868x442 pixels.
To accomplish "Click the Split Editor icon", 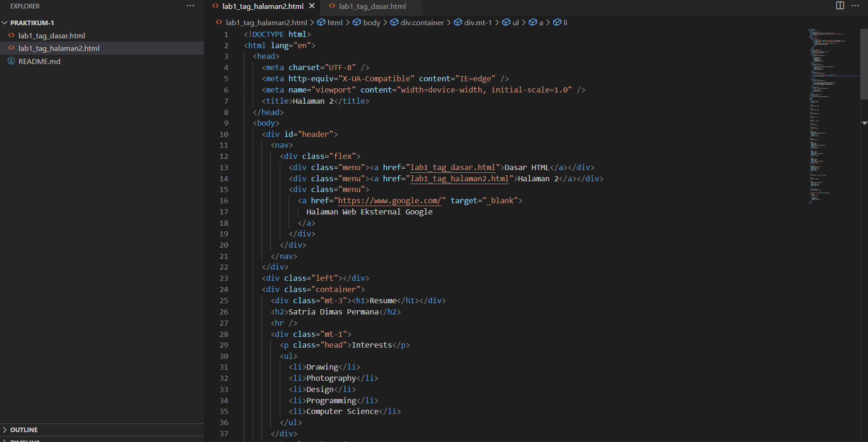I will point(839,6).
